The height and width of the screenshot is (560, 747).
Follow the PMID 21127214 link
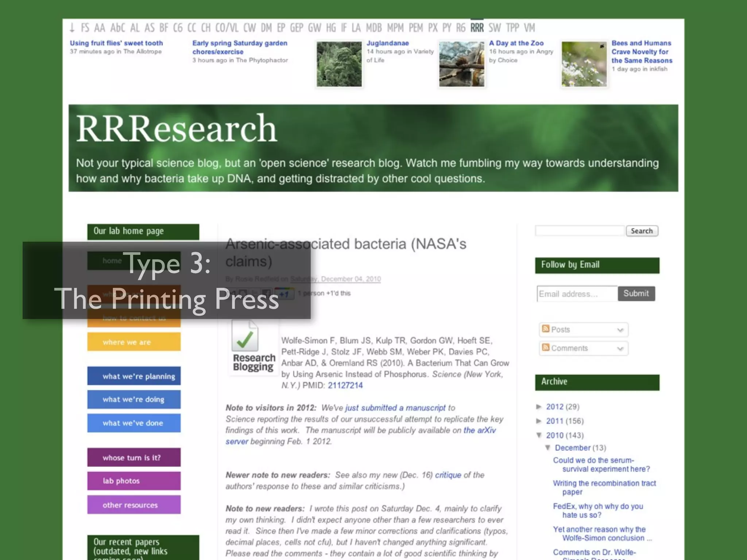(345, 385)
